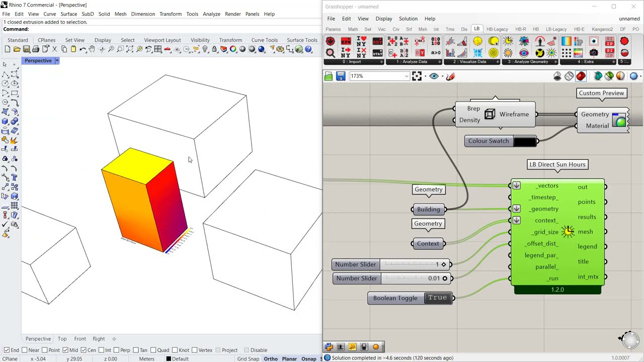Expand the Named Views eye dropdown arrow
This screenshot has height=362, width=644.
[442, 76]
